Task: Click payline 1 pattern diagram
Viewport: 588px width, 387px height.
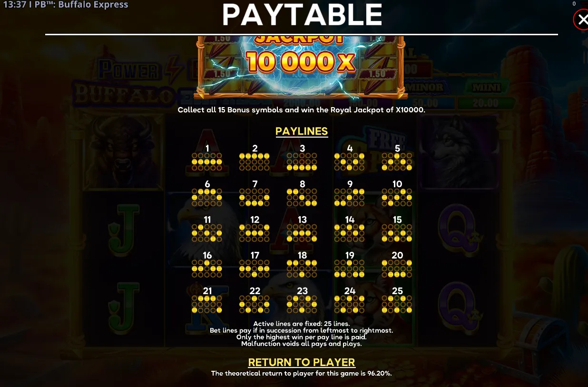Action: (x=207, y=162)
